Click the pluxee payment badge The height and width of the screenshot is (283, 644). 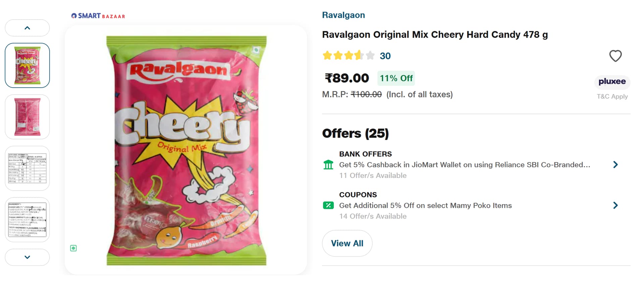pos(612,82)
